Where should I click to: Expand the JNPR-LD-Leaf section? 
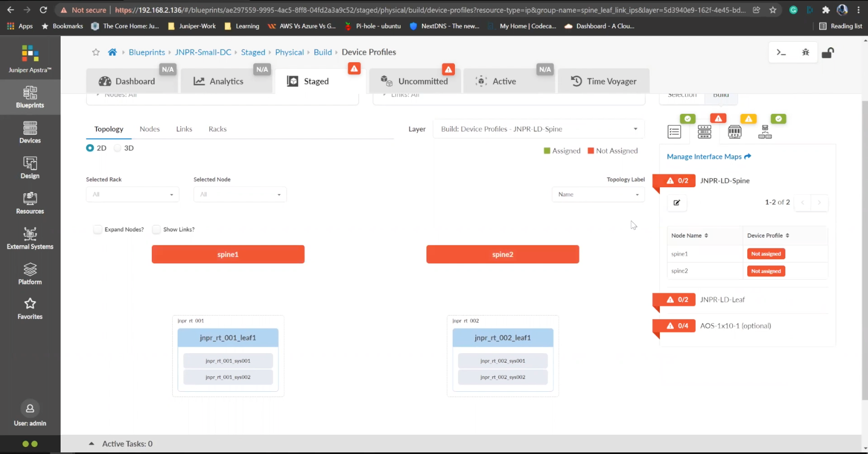point(722,299)
